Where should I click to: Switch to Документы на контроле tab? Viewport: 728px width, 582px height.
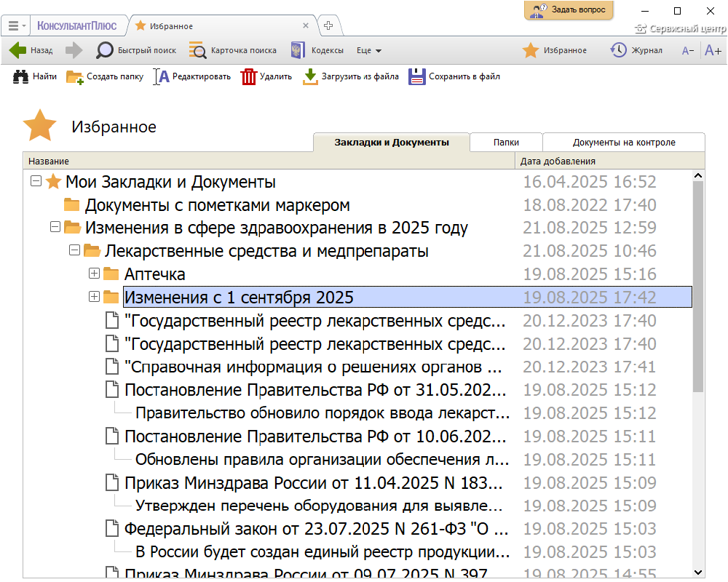[x=624, y=143]
